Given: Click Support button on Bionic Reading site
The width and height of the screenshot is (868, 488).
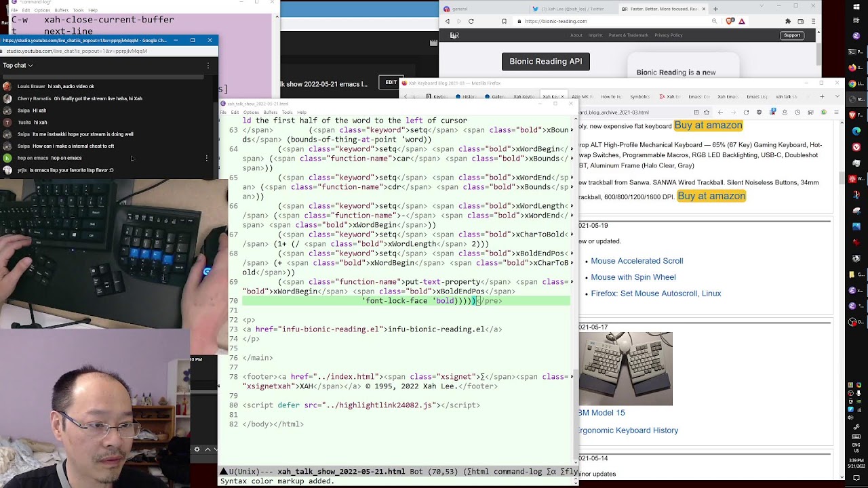Looking at the screenshot, I should pos(792,35).
